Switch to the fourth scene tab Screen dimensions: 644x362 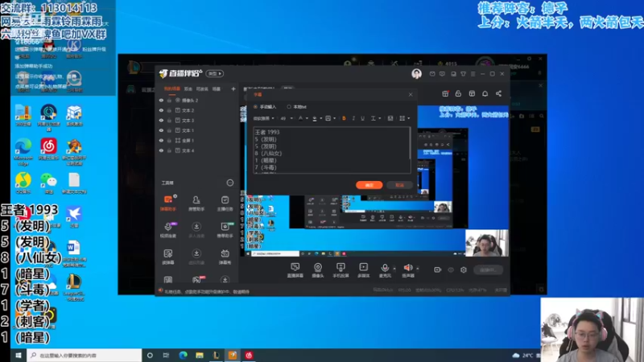tap(216, 88)
